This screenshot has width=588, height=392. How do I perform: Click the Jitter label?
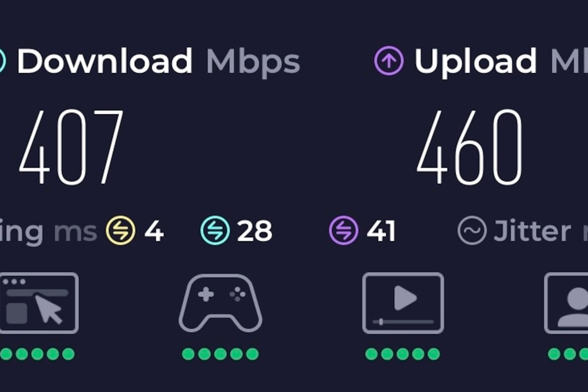[x=532, y=231]
